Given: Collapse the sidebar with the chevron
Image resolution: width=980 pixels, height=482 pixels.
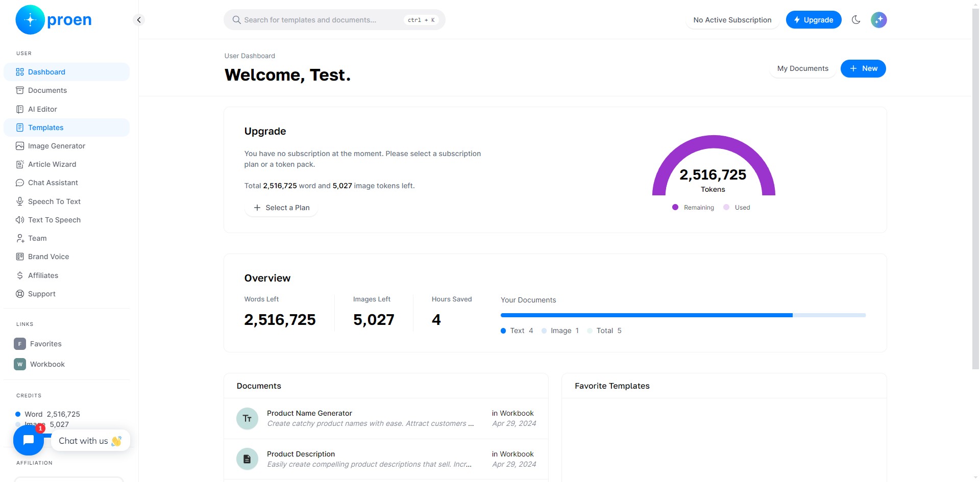Looking at the screenshot, I should (x=139, y=20).
